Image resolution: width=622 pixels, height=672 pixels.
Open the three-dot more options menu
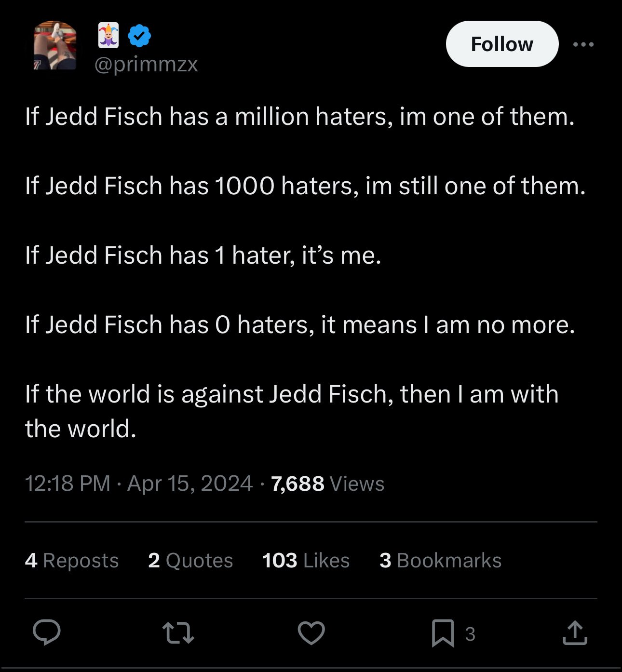pyautogui.click(x=583, y=44)
